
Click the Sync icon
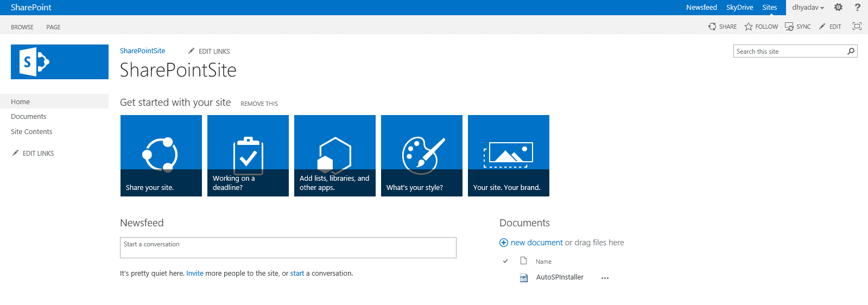789,27
